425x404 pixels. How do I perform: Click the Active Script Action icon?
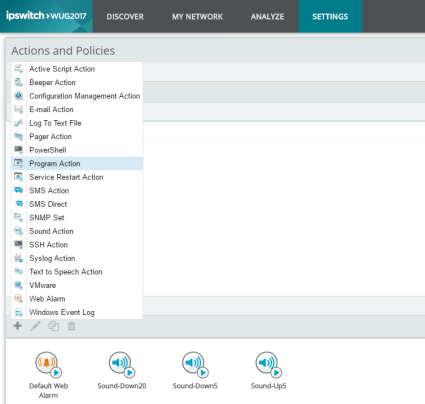19,69
